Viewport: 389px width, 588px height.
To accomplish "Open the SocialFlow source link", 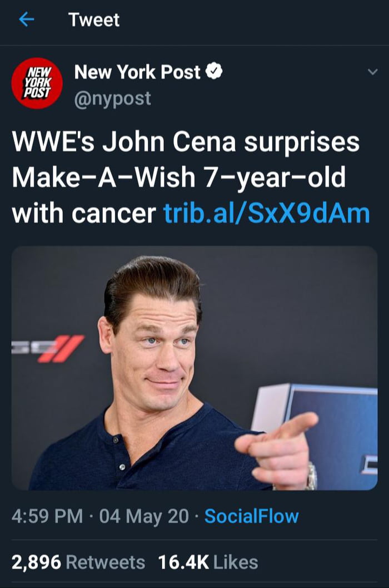I will coord(252,516).
